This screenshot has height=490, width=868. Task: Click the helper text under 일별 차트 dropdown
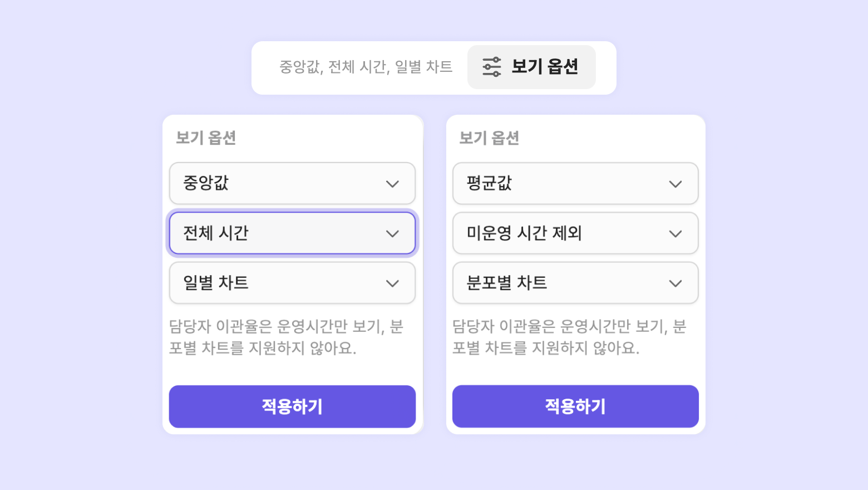tap(286, 337)
